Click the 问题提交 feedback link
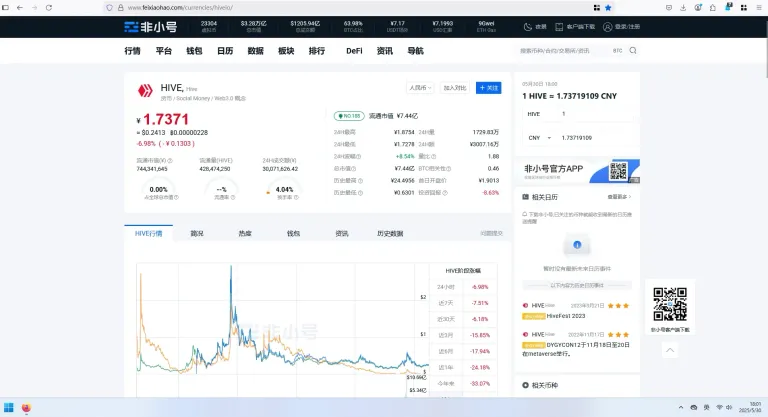 click(491, 233)
